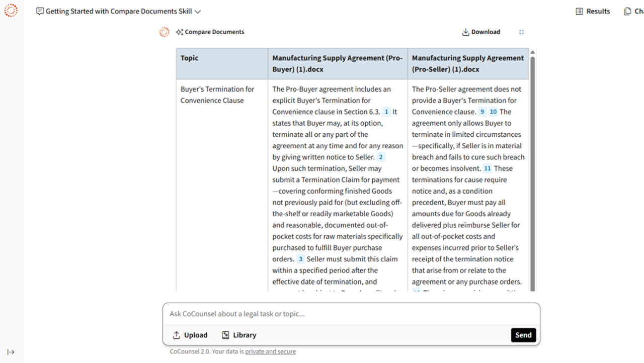The height and width of the screenshot is (363, 644).
Task: Open citation 9 in Pro-Seller column
Action: point(482,112)
